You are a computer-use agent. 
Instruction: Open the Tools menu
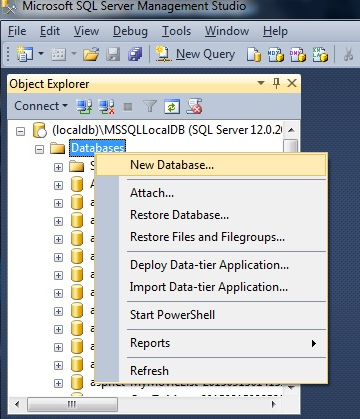pyautogui.click(x=176, y=31)
